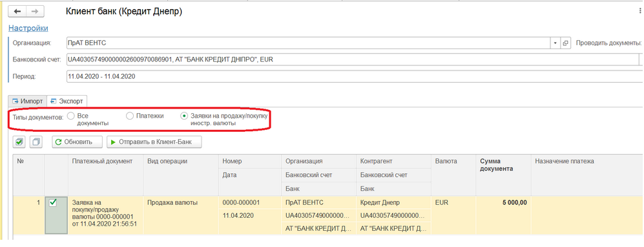Click the Назначение платежа column header
The image size is (644, 247).
pyautogui.click(x=587, y=175)
